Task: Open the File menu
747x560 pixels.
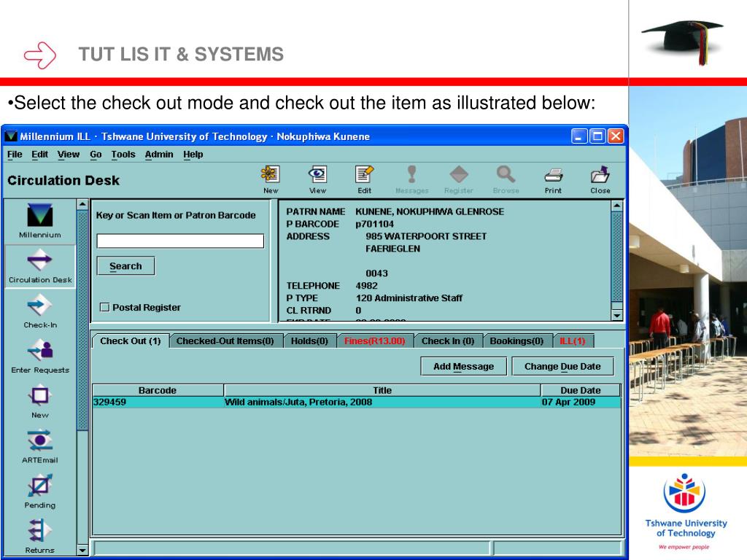Action: 15,155
